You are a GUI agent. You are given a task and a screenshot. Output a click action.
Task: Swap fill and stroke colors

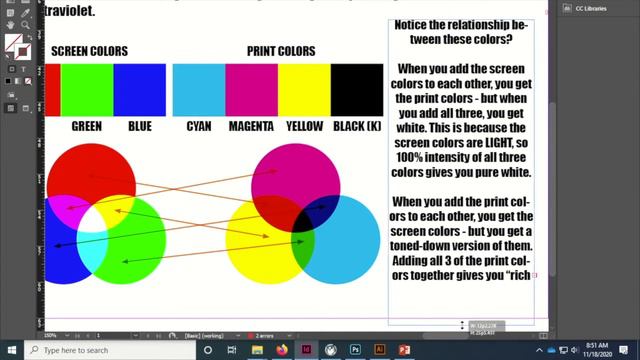(x=29, y=38)
